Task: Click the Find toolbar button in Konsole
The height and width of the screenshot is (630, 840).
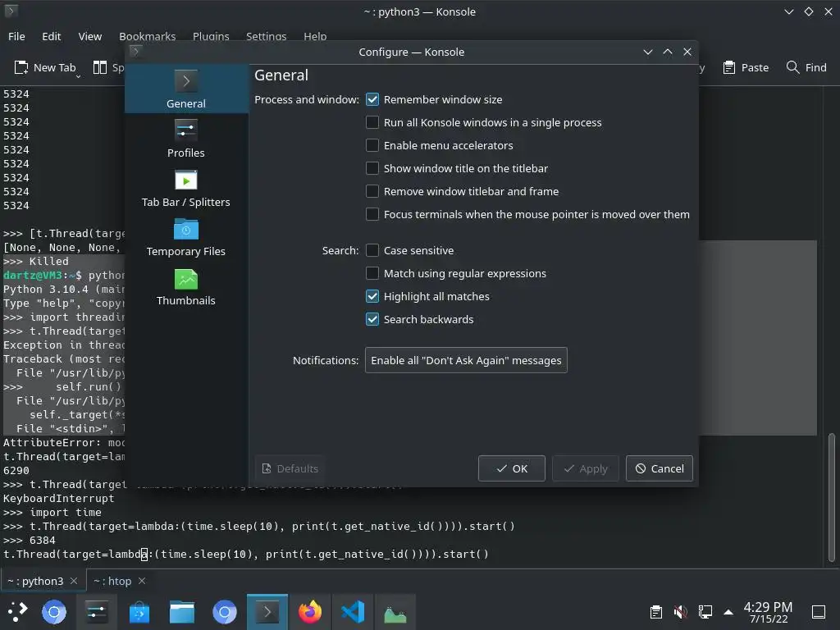Action: (x=806, y=67)
